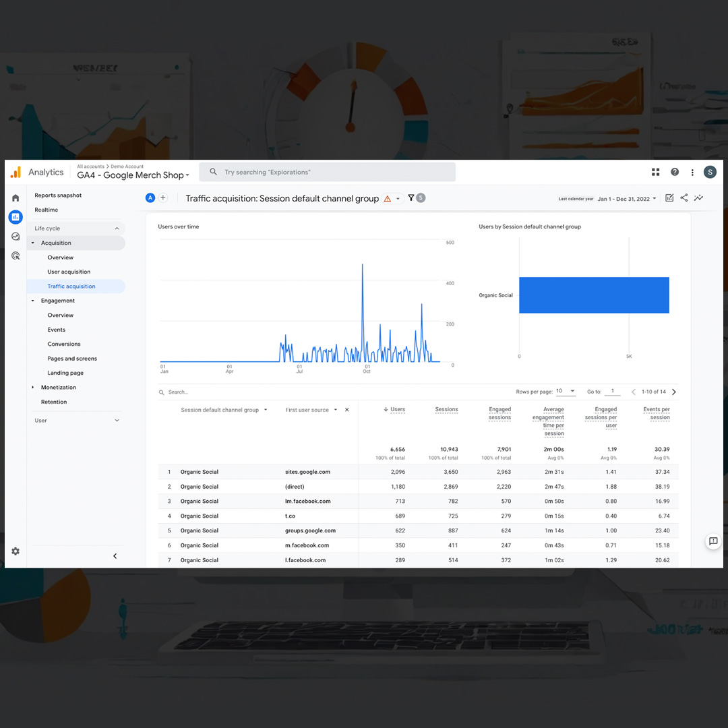
Task: Select Conversions under Engagement
Action: [x=63, y=344]
